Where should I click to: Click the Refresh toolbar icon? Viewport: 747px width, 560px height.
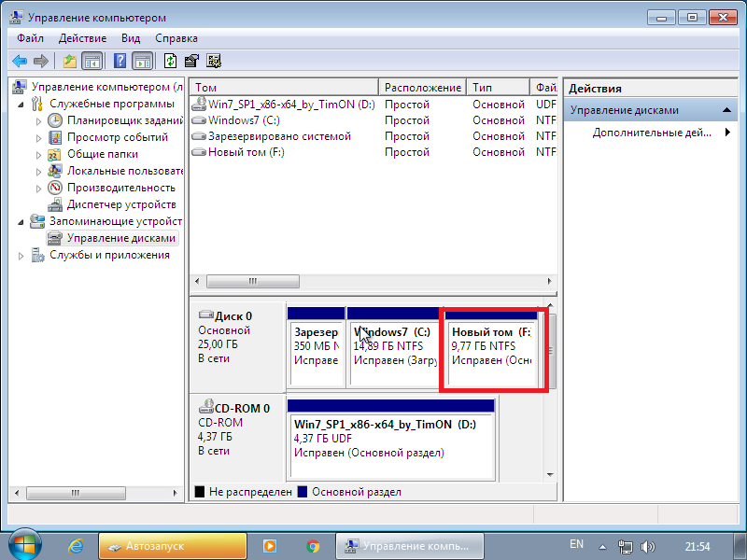click(x=170, y=61)
